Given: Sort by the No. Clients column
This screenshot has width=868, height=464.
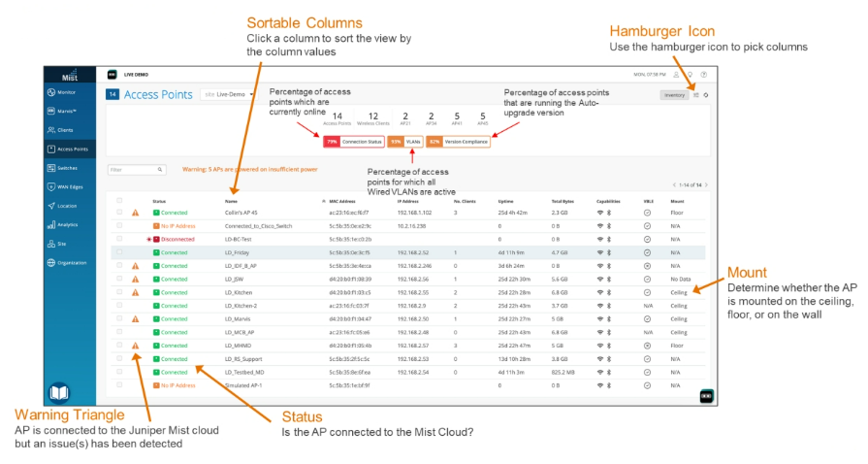Looking at the screenshot, I should click(465, 201).
